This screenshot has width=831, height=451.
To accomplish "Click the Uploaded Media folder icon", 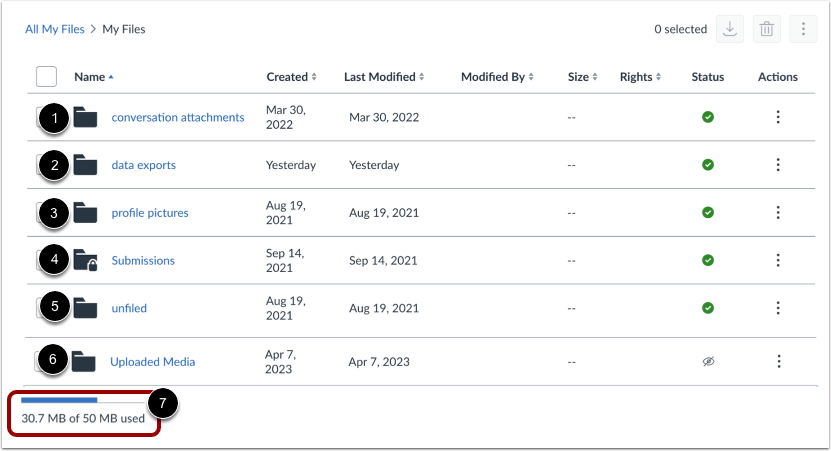I will coord(84,362).
